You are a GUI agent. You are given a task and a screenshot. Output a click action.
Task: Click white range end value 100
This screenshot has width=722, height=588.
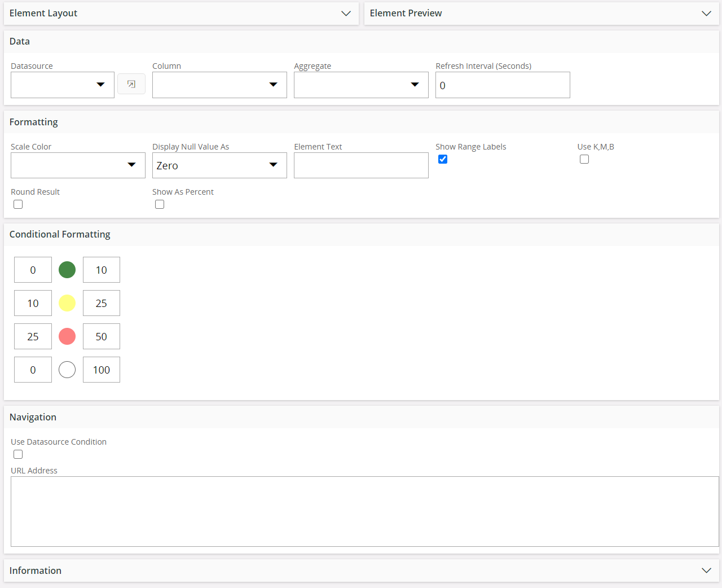coord(102,370)
